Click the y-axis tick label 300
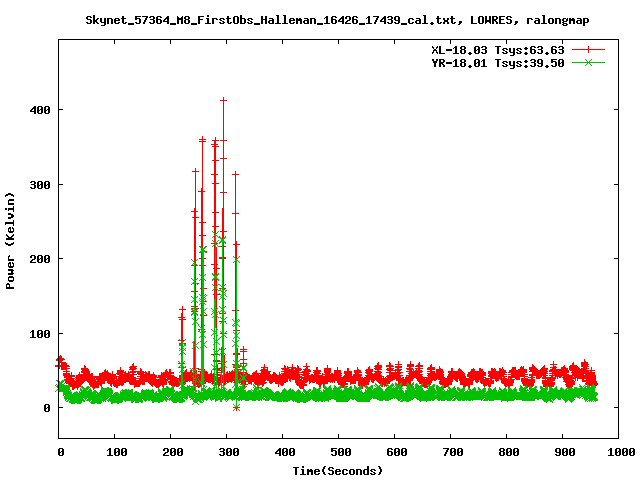Screen dimensions: 640x480 40,184
